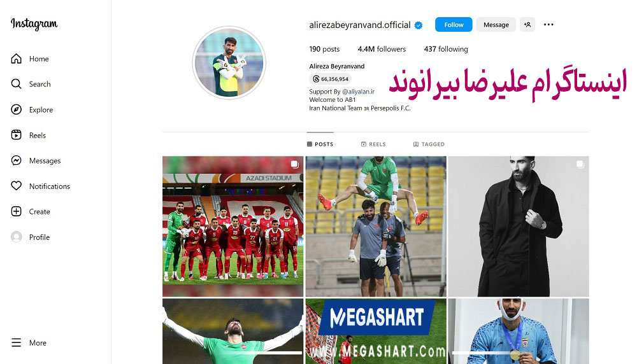The width and height of the screenshot is (637, 364).
Task: Open the Explore compass icon
Action: click(17, 109)
